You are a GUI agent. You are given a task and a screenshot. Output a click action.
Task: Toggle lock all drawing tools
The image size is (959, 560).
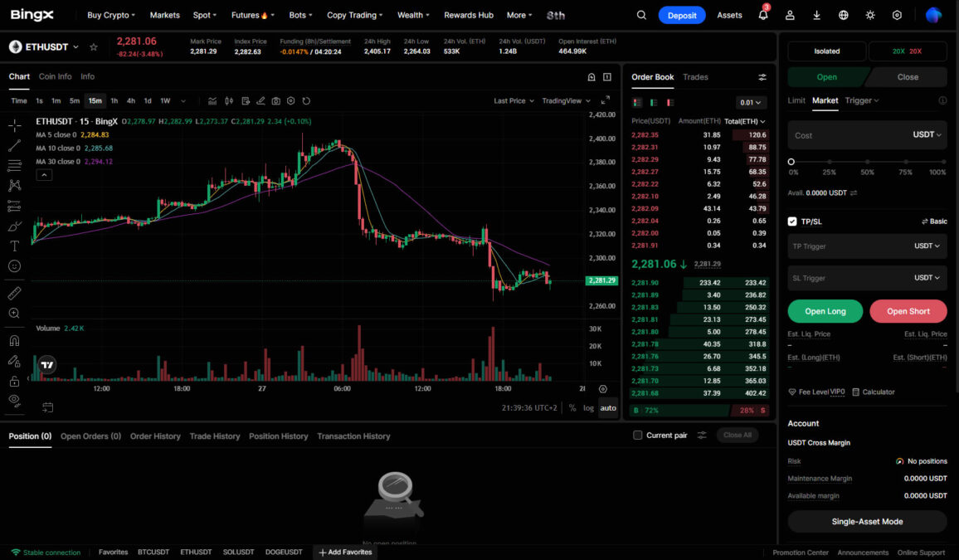tap(15, 381)
